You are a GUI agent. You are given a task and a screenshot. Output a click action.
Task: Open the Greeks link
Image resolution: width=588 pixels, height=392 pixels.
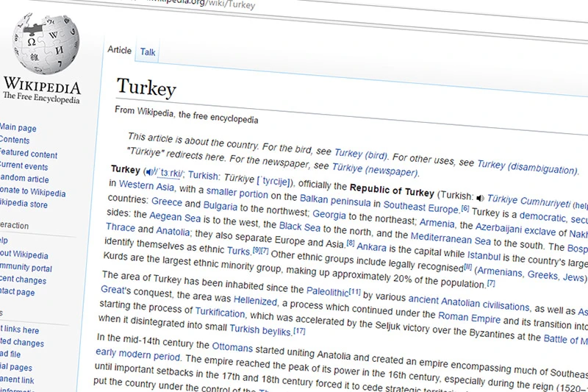point(542,275)
